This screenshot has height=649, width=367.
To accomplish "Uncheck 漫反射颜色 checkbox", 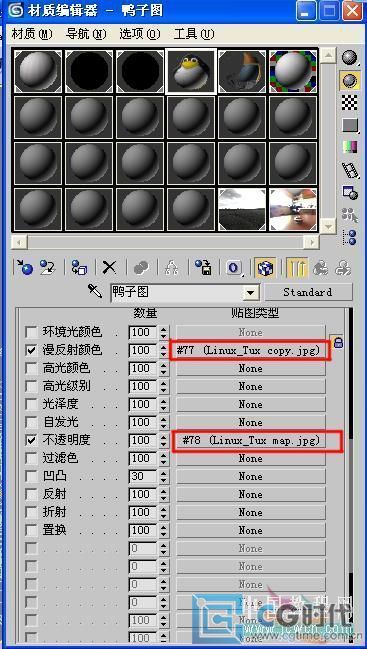I will tap(31, 351).
